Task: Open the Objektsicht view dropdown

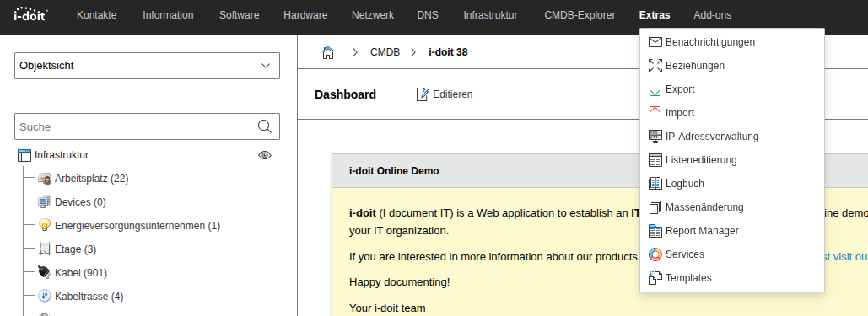Action: tap(148, 66)
